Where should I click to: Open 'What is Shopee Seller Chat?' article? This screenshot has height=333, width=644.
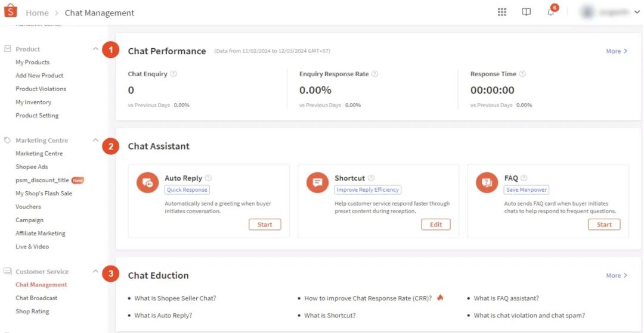pos(175,298)
